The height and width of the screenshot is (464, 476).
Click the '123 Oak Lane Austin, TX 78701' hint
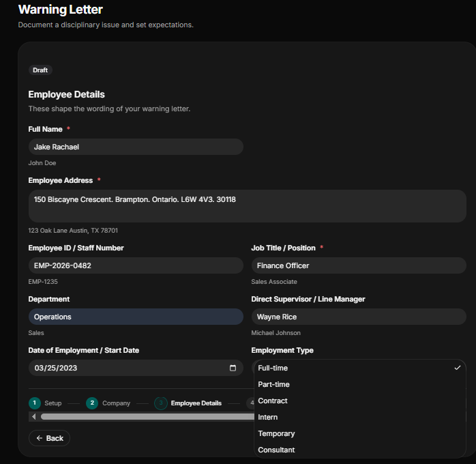coord(73,231)
